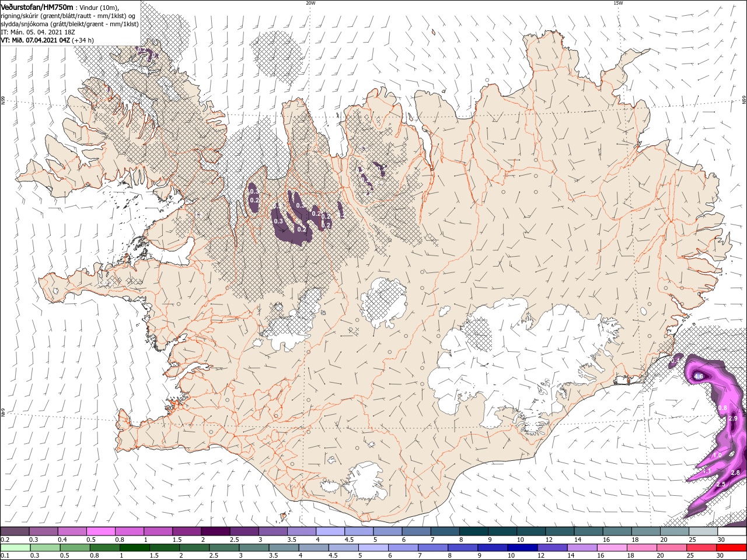
Task: Select the violet 12 swatch in lower legend row
Action: (551, 548)
